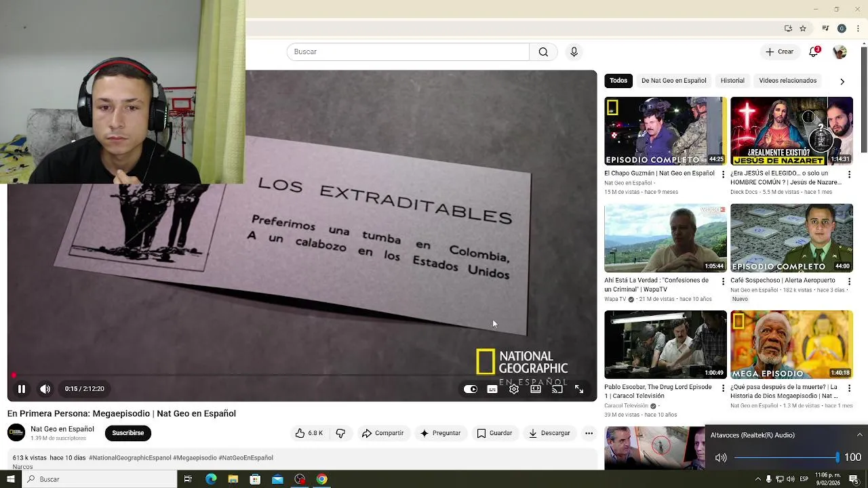Screen dimensions: 868x488
Task: Open Chrome profile G avatar
Action: pyautogui.click(x=842, y=28)
